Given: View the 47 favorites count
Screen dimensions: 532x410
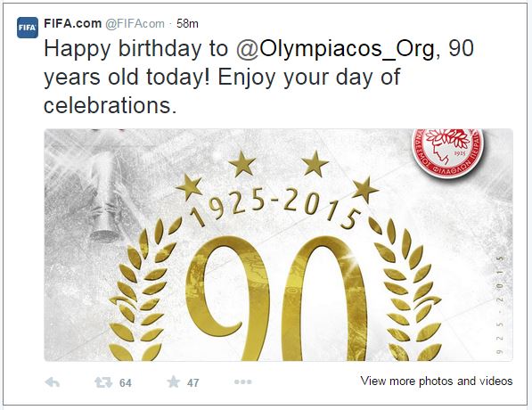Looking at the screenshot, I should (x=192, y=383).
